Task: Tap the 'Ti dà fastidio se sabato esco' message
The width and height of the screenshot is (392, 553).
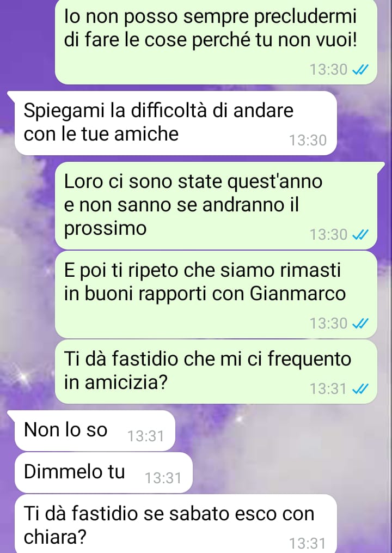Action: pyautogui.click(x=175, y=524)
